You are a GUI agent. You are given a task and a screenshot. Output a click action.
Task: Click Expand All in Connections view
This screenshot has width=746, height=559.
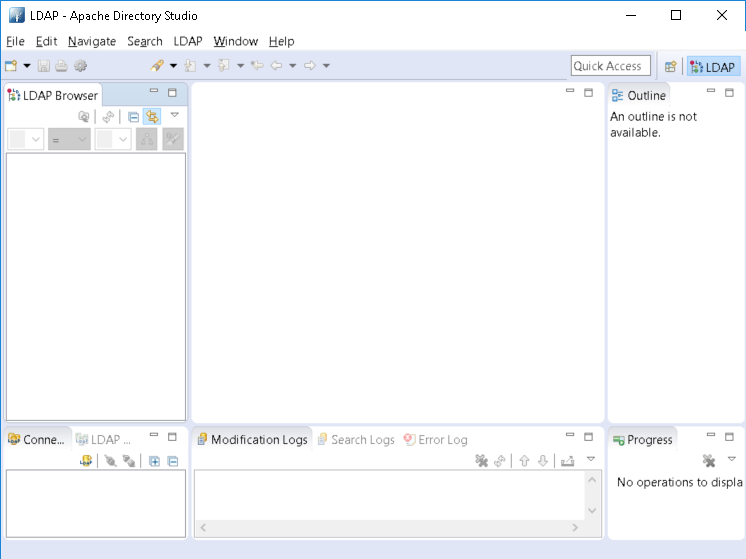[154, 461]
